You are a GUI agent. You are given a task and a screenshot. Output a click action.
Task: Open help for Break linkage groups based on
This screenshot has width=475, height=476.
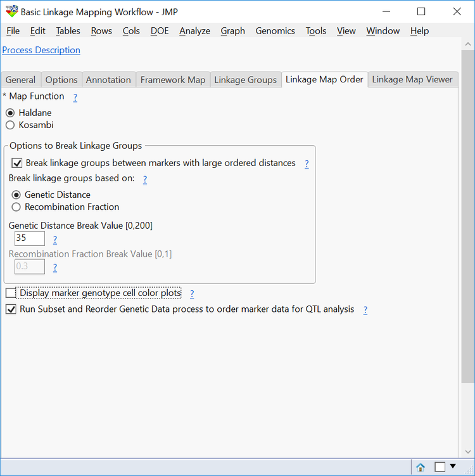pos(145,179)
